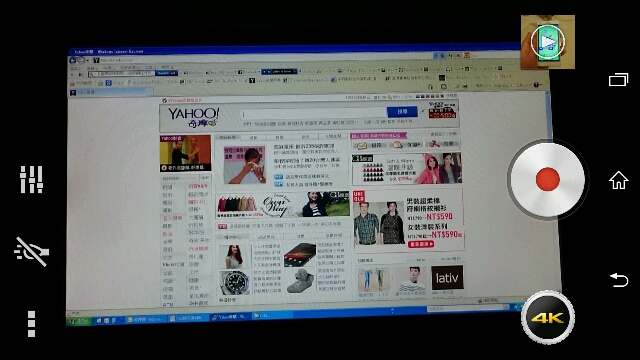Tap the Over Way clothing banner
Screen dimensions: 640x360
(282, 205)
